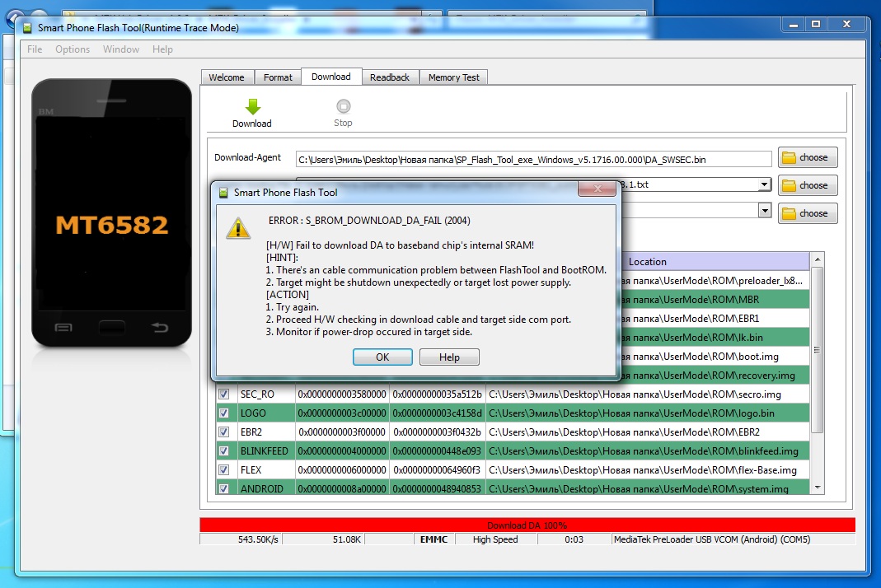Click the boot.img location cell

[x=715, y=356]
